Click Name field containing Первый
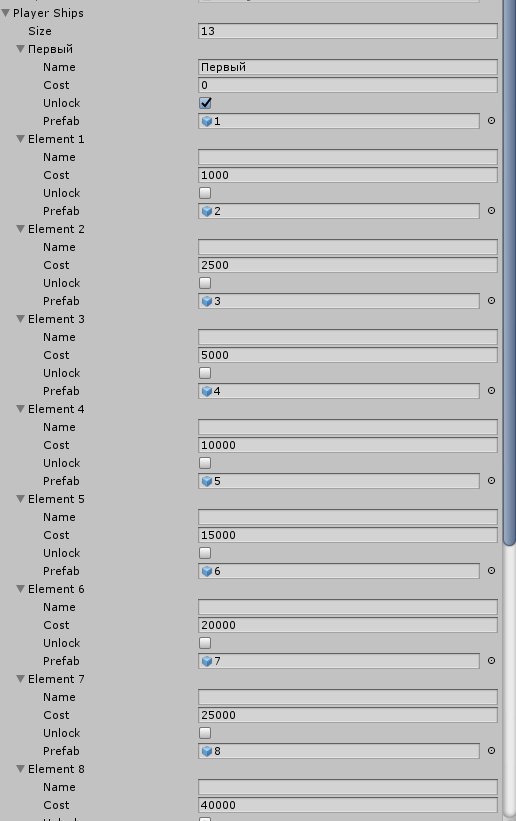 [x=348, y=67]
